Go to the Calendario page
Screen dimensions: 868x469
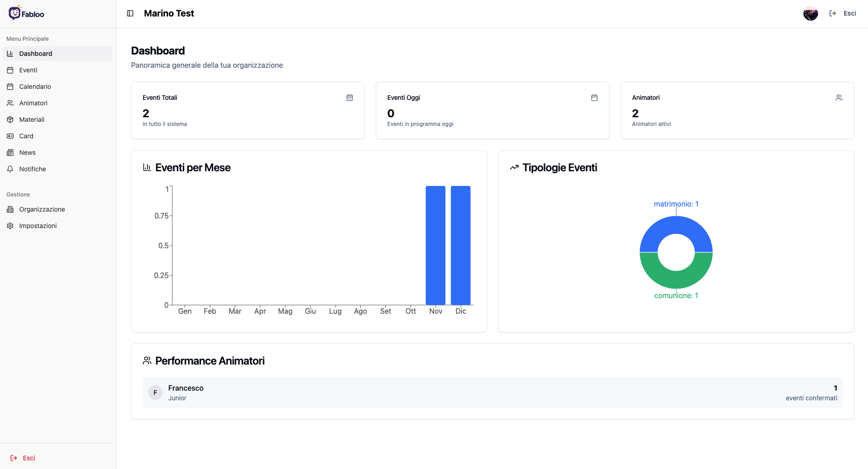35,87
